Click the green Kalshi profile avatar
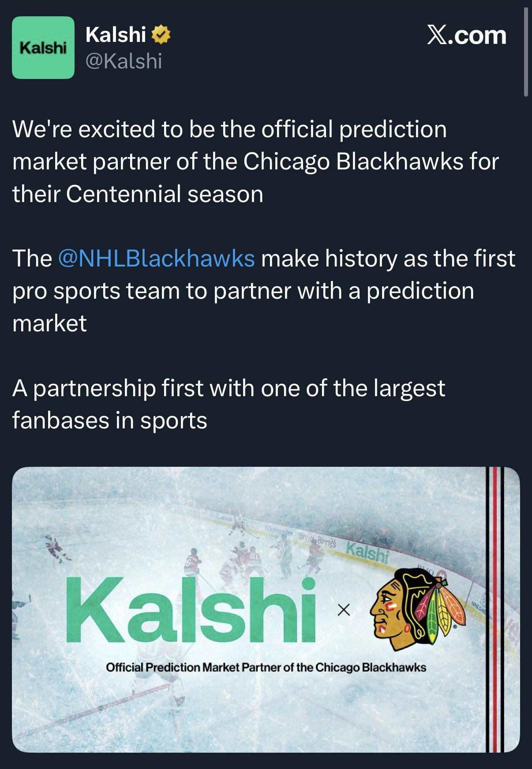Viewport: 532px width, 769px height. pyautogui.click(x=43, y=48)
